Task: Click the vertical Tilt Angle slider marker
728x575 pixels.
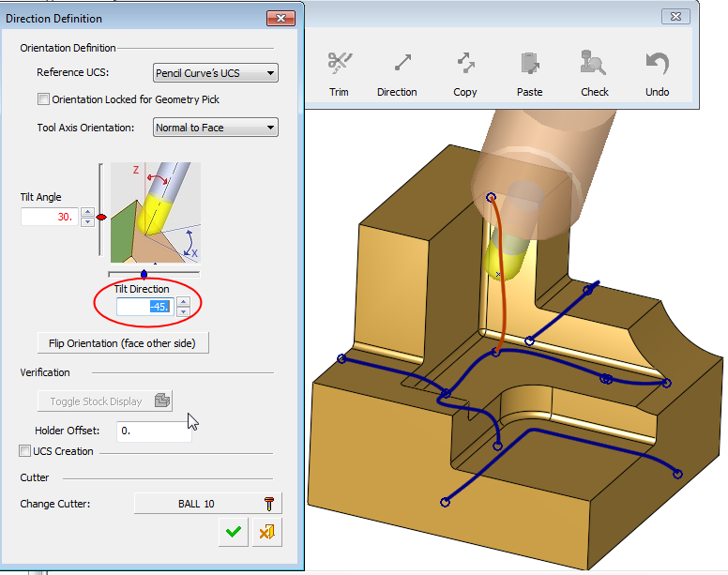Action: coord(101,217)
